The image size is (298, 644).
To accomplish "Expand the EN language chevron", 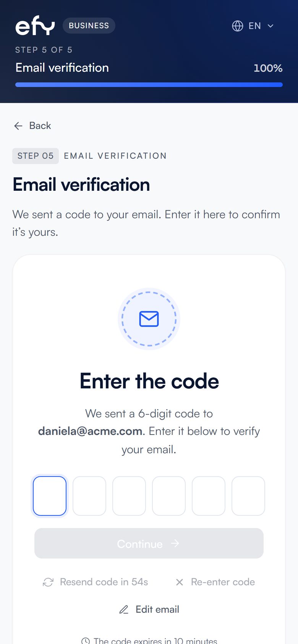I will 270,26.
